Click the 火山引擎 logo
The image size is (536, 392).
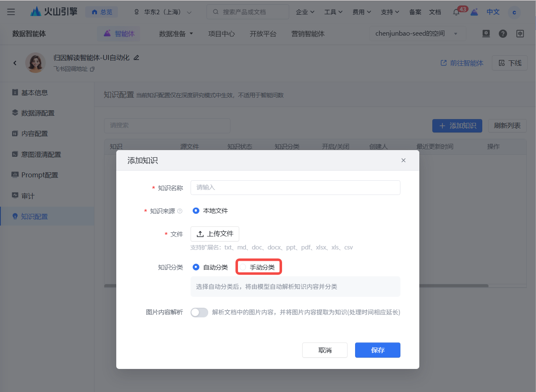[54, 12]
